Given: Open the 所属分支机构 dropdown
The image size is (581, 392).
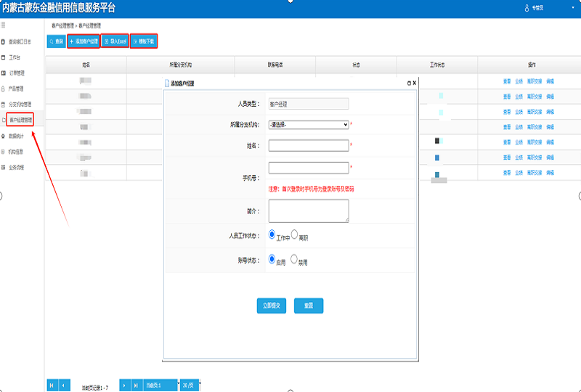Looking at the screenshot, I should click(309, 124).
